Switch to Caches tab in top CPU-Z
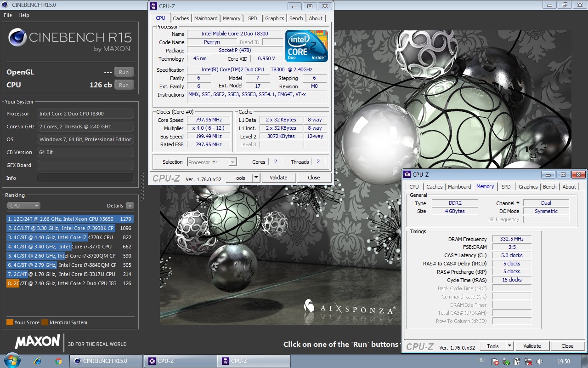 181,18
